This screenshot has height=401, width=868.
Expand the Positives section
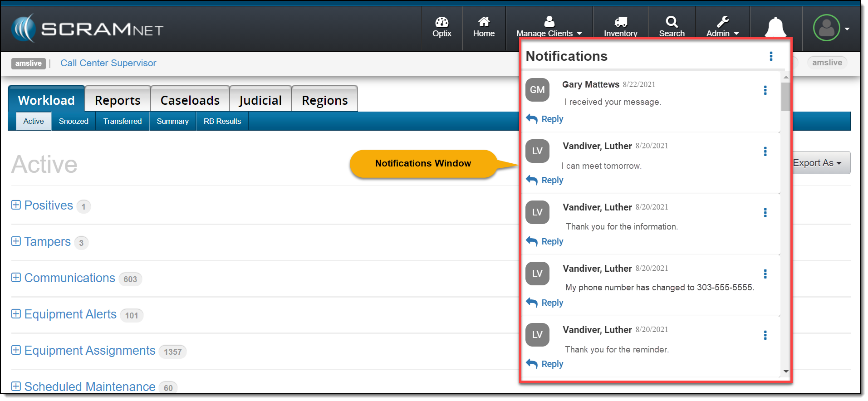coord(16,205)
